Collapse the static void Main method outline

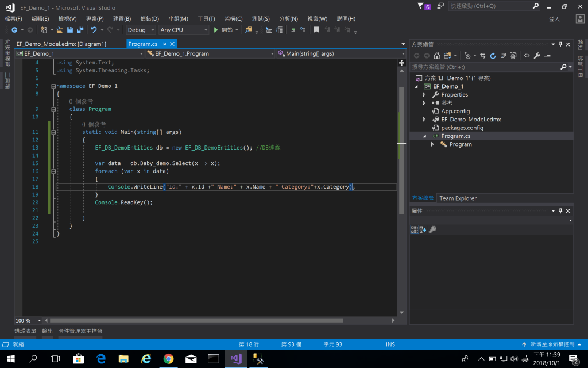pos(53,132)
